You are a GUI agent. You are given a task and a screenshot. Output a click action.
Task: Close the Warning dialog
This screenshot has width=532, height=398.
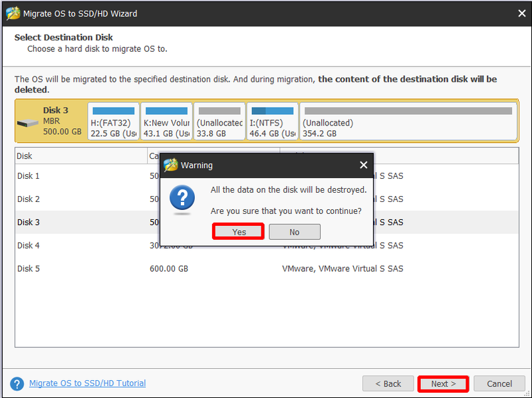tap(363, 165)
